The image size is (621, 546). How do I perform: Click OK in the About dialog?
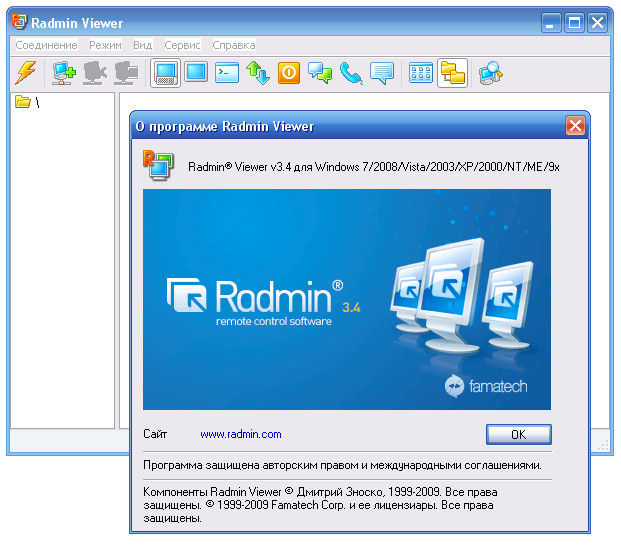[518, 434]
